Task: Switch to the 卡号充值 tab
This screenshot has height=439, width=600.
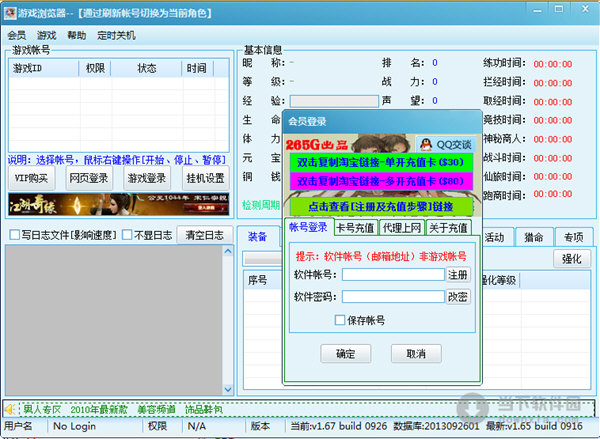Action: point(356,227)
